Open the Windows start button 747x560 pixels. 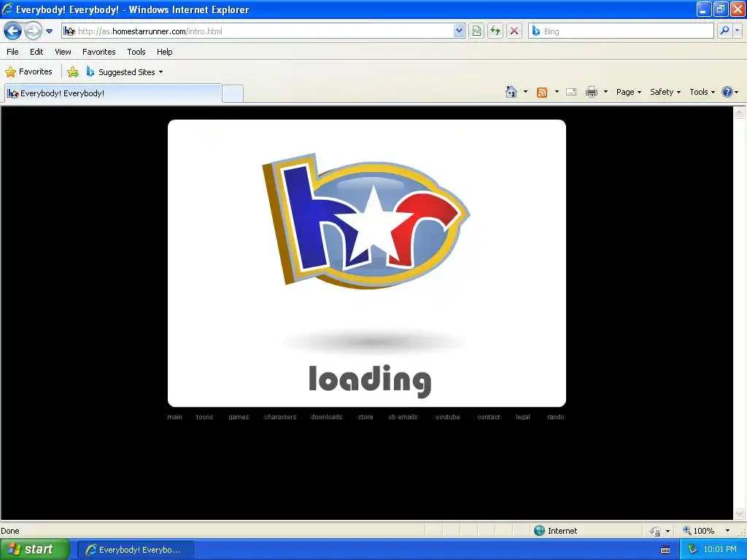pyautogui.click(x=34, y=550)
